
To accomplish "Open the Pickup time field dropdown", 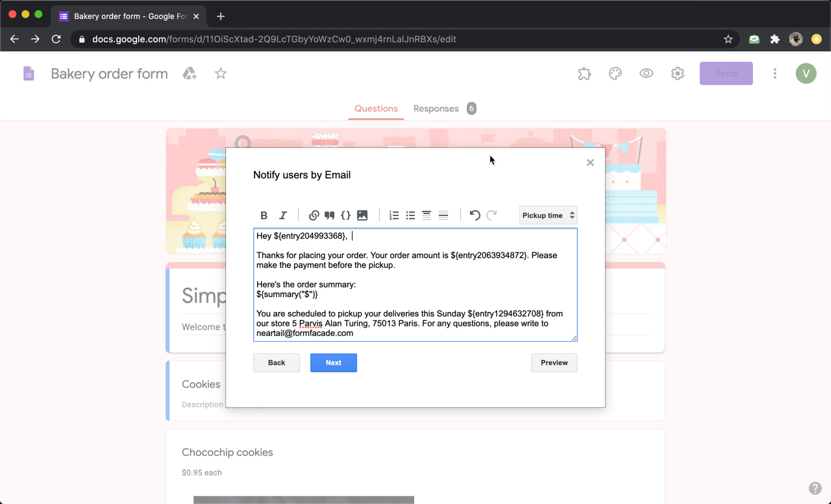I will tap(548, 215).
